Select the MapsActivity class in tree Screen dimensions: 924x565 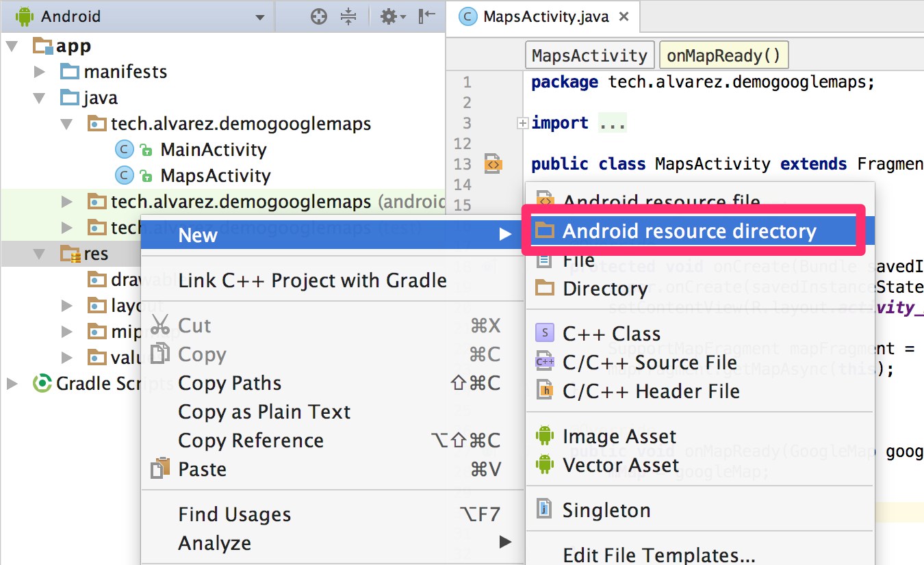(216, 176)
